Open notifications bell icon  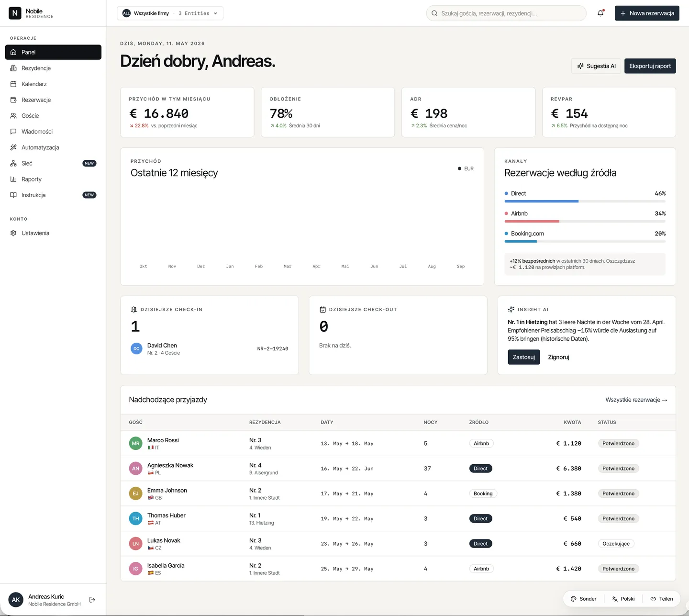coord(600,13)
